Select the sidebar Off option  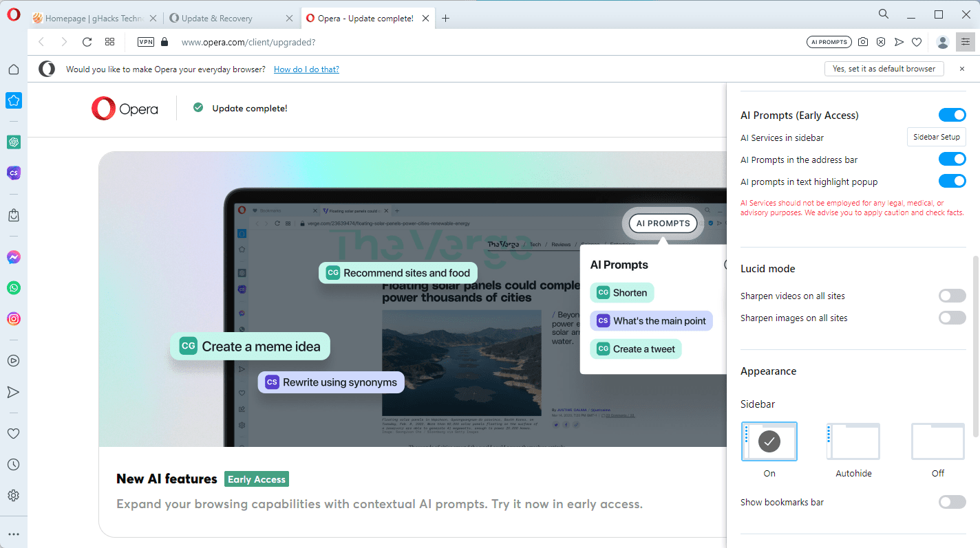click(938, 441)
